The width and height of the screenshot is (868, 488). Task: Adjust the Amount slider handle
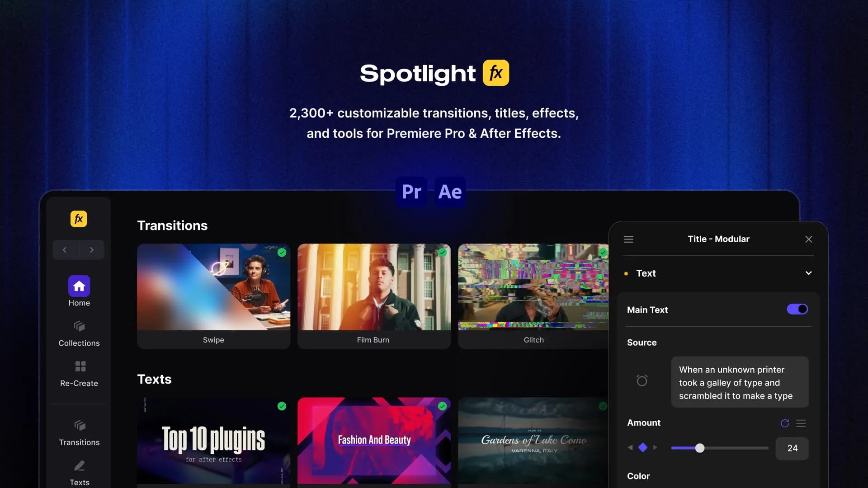coord(699,448)
